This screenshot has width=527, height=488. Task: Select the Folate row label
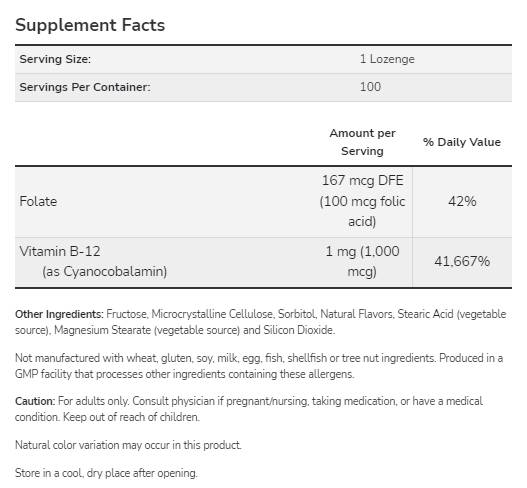[x=38, y=201]
